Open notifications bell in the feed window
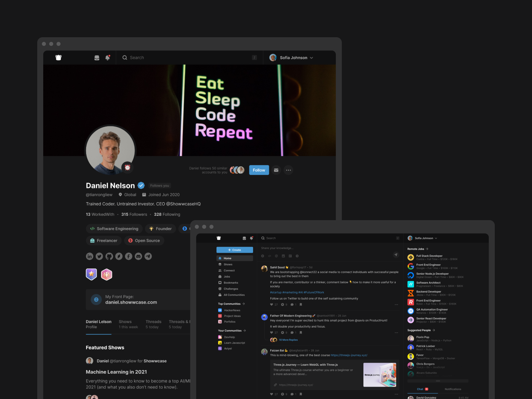This screenshot has width=532, height=399. 251,238
